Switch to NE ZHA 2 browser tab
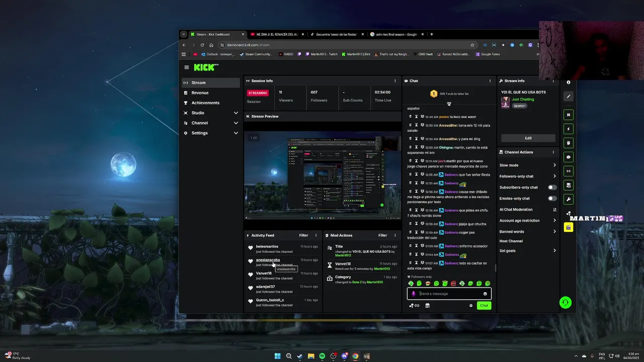Screen dimensions: 644x362 click(277, 34)
